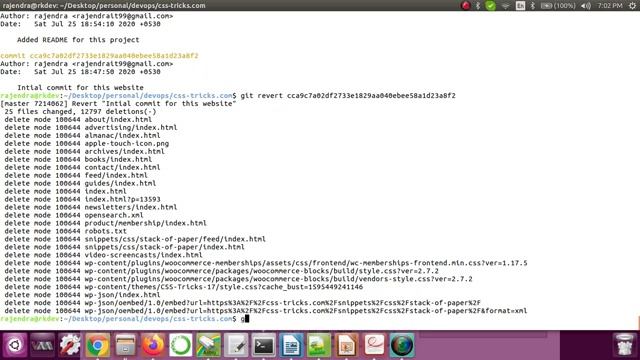
Task: Open LibreOffice Impress from the dock
Action: point(347,345)
